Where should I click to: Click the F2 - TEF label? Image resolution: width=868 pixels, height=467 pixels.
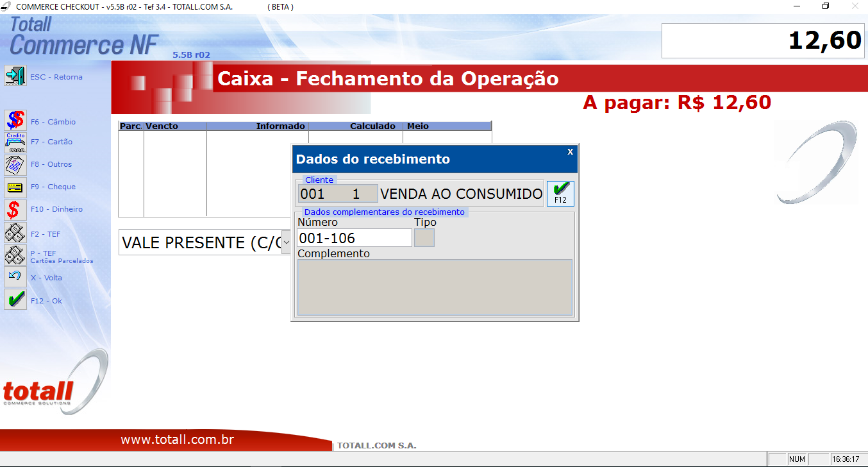[x=46, y=234]
